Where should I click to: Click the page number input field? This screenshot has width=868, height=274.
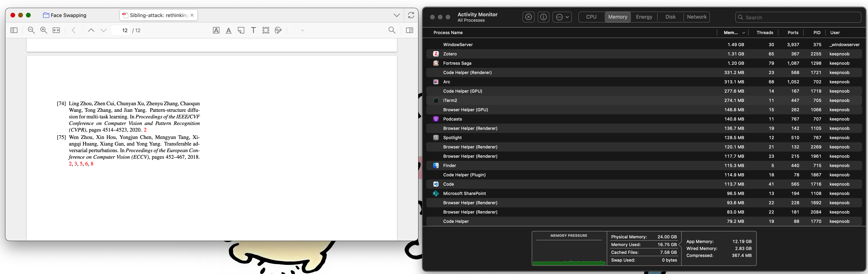(121, 30)
